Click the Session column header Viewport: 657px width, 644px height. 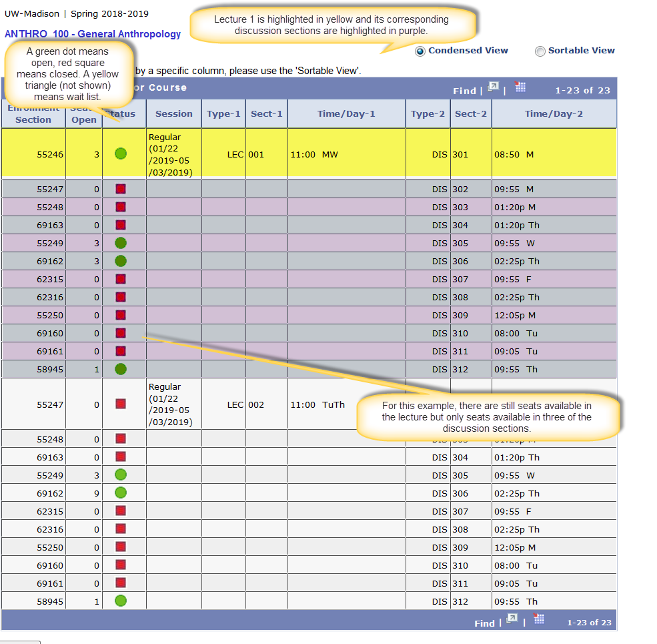(x=174, y=113)
